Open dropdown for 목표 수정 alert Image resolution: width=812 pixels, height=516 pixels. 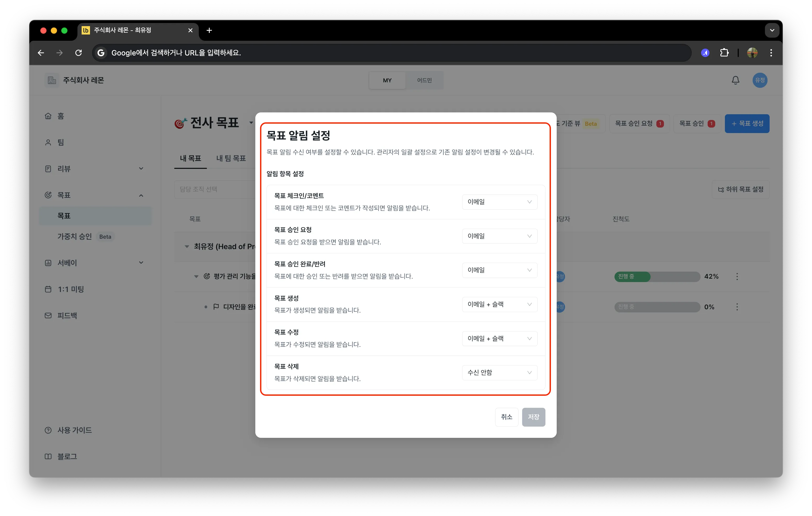pos(499,339)
